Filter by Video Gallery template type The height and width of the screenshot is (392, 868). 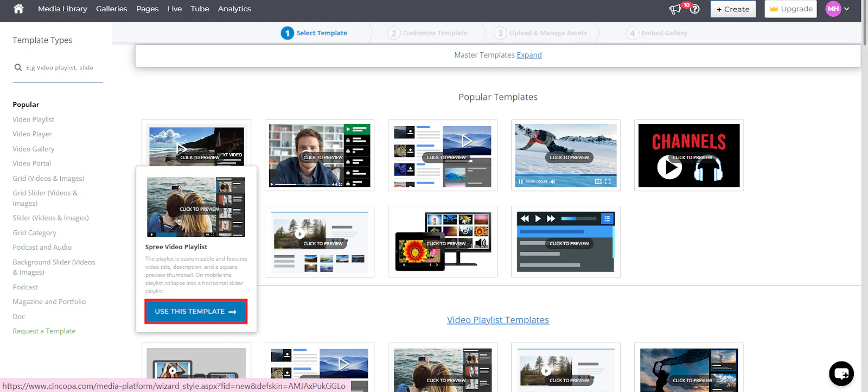pyautogui.click(x=34, y=149)
